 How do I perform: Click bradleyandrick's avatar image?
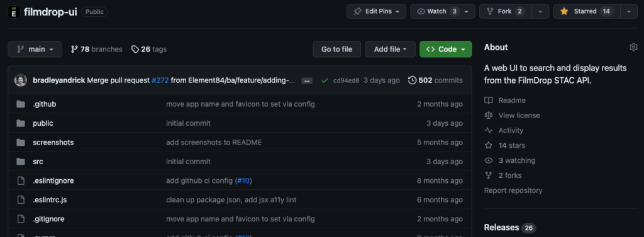(x=21, y=80)
